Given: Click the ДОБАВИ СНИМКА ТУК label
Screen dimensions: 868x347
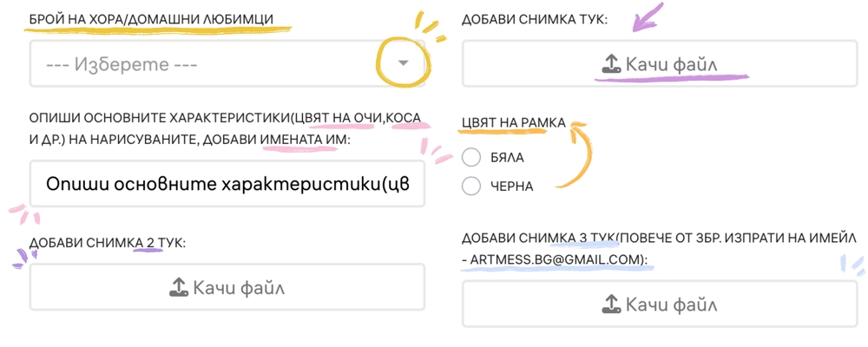Looking at the screenshot, I should coord(535,20).
